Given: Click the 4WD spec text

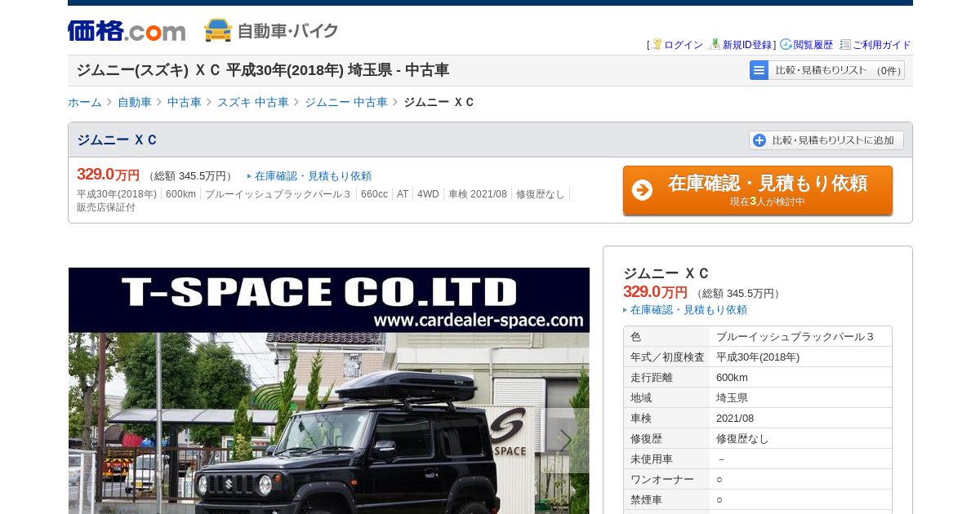Looking at the screenshot, I should pyautogui.click(x=428, y=194).
